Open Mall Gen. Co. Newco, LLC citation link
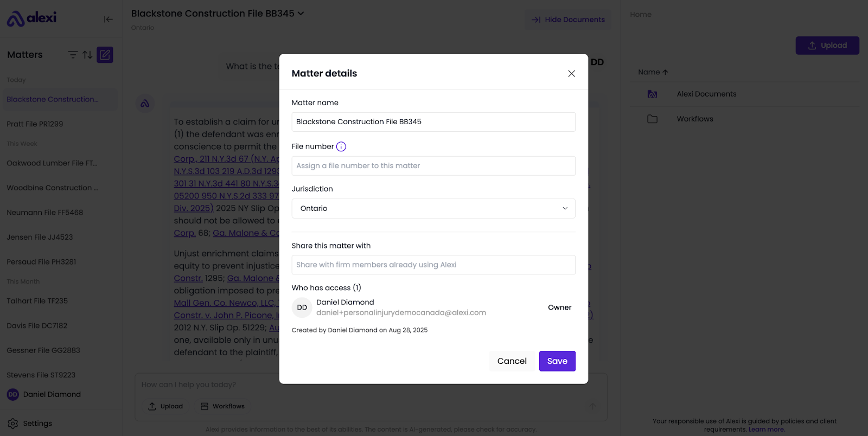 pos(226,303)
